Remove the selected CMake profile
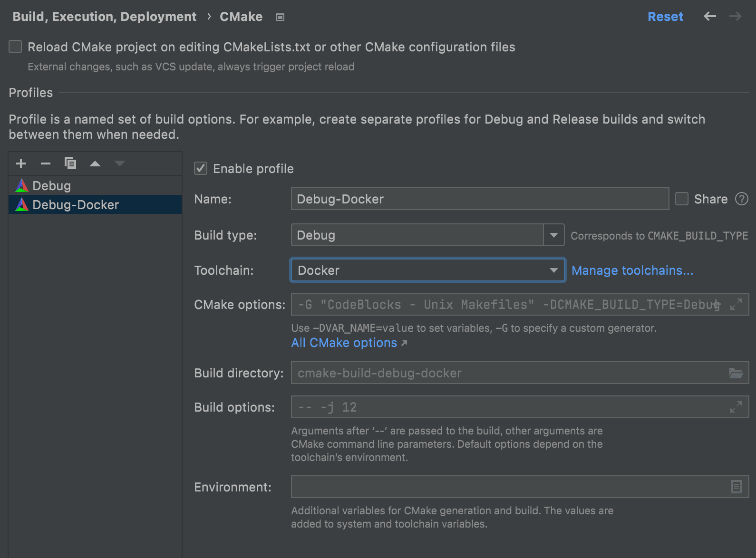756x558 pixels. [x=46, y=164]
